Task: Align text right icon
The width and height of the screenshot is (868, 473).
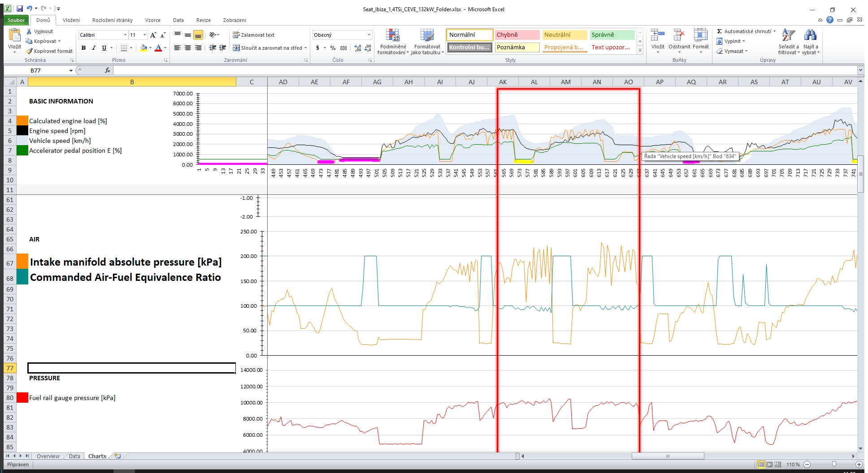Action: [198, 48]
